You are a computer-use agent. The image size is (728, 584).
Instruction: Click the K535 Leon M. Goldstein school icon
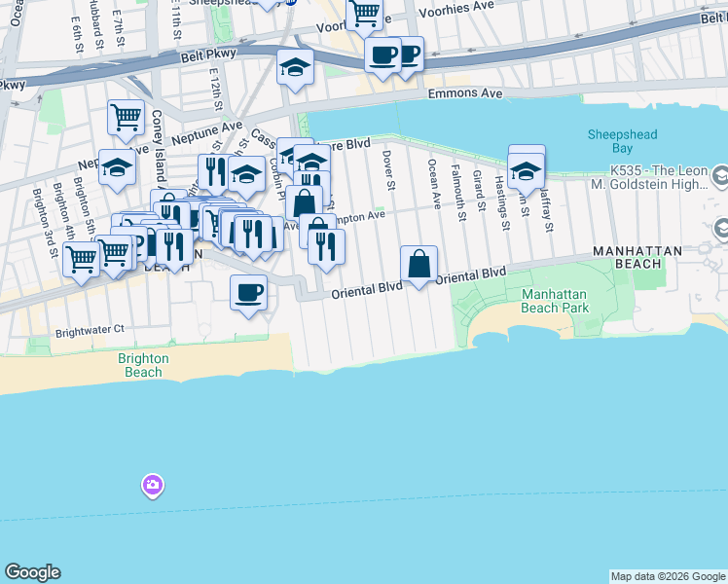(721, 177)
